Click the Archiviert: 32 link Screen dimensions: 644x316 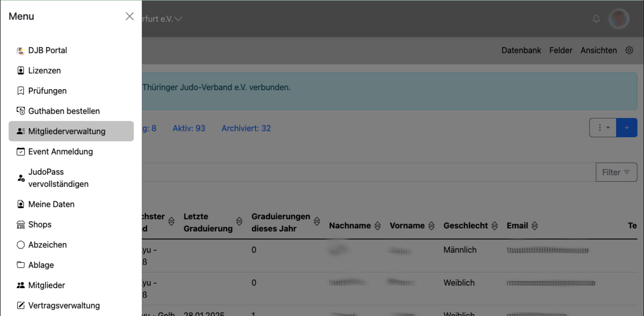(246, 128)
